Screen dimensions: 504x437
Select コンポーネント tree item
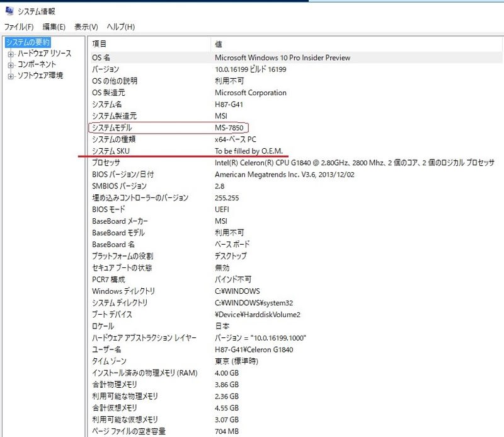click(37, 64)
